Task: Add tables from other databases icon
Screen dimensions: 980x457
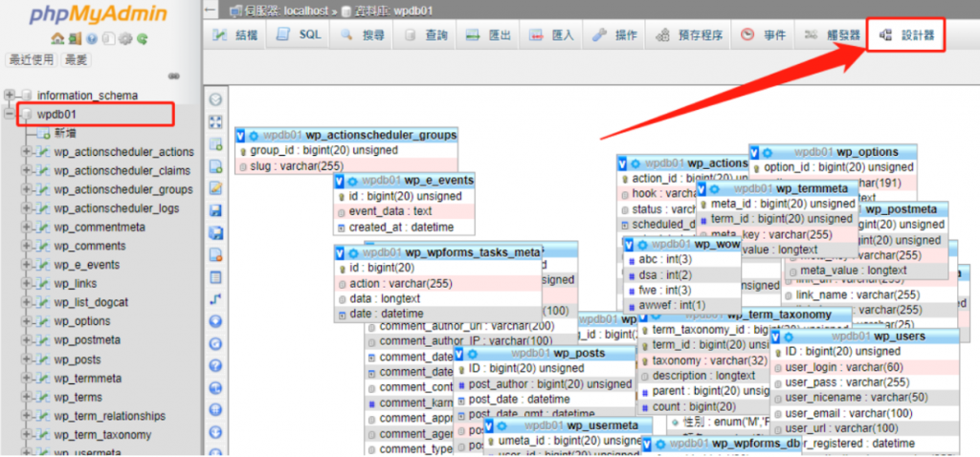Action: [x=215, y=144]
